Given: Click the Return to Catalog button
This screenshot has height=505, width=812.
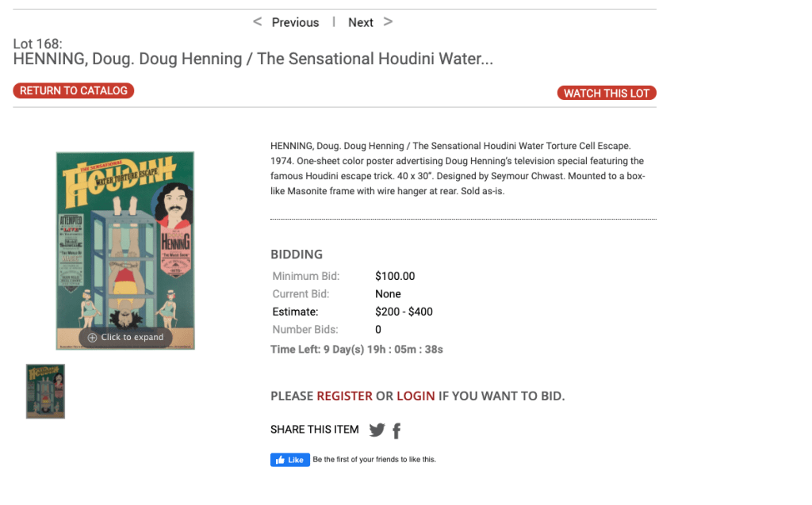Looking at the screenshot, I should tap(74, 91).
